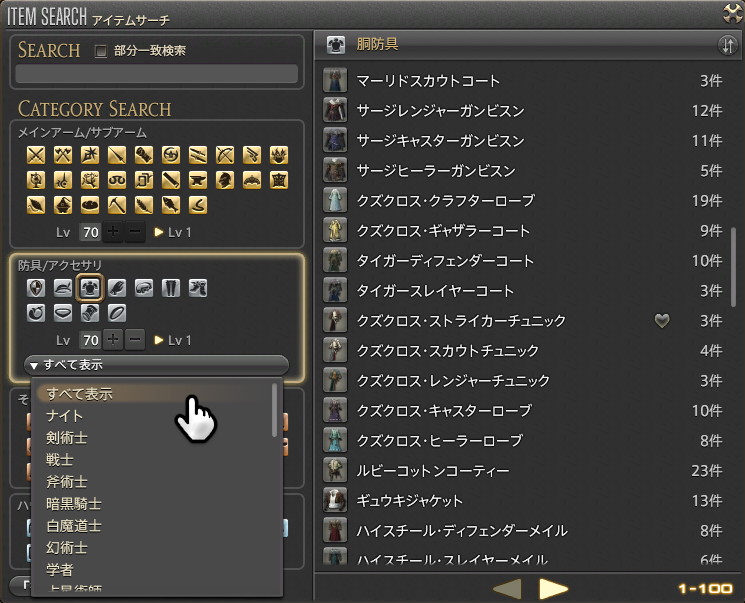745x603 pixels.
Task: Enable the 部分一致検索 partial match checkbox
Action: [x=101, y=51]
